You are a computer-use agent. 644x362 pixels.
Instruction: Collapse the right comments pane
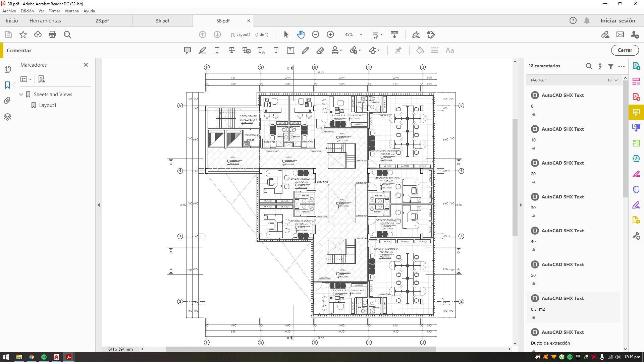pos(521,205)
